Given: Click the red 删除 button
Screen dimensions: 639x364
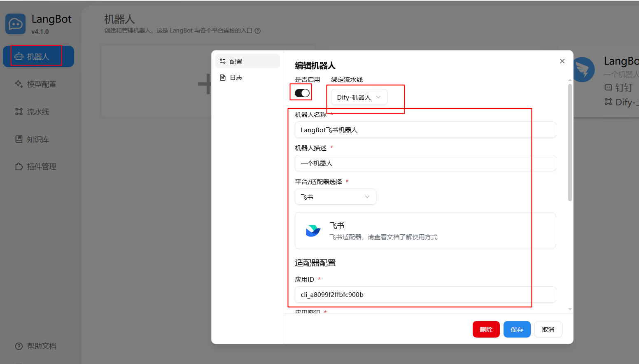Looking at the screenshot, I should tap(486, 329).
